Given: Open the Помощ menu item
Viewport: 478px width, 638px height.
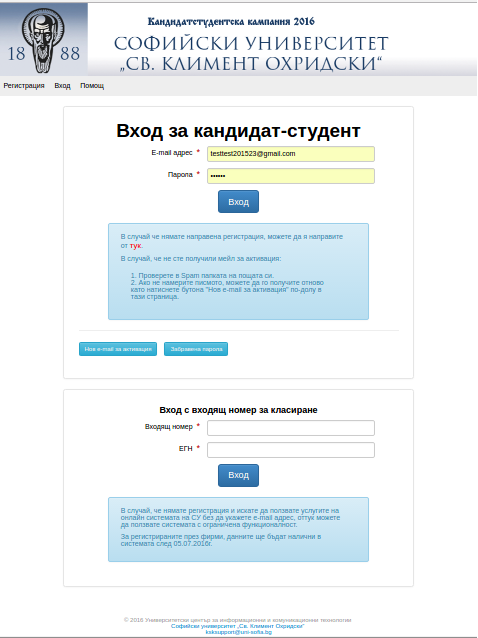Looking at the screenshot, I should (x=92, y=86).
